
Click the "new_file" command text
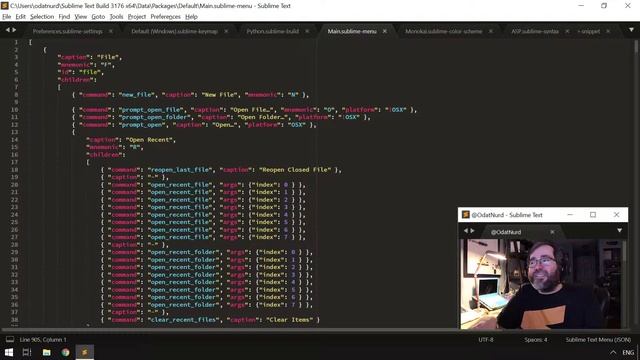[x=136, y=95]
